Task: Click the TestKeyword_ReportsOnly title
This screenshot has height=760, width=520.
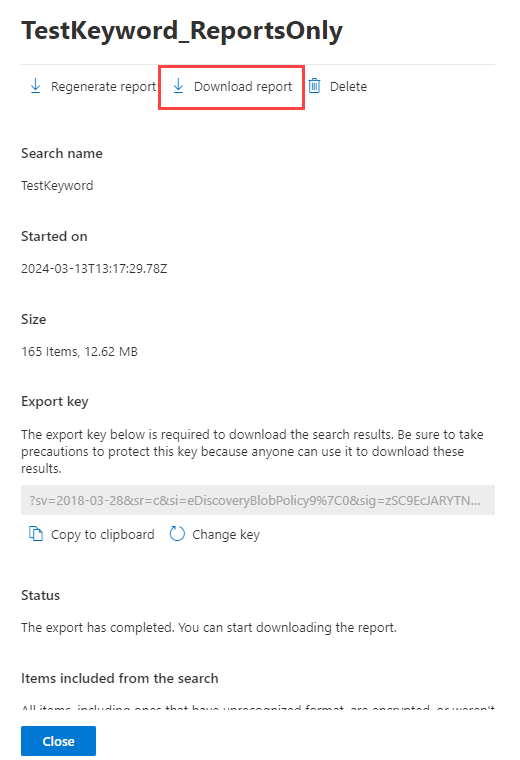Action: pyautogui.click(x=182, y=31)
